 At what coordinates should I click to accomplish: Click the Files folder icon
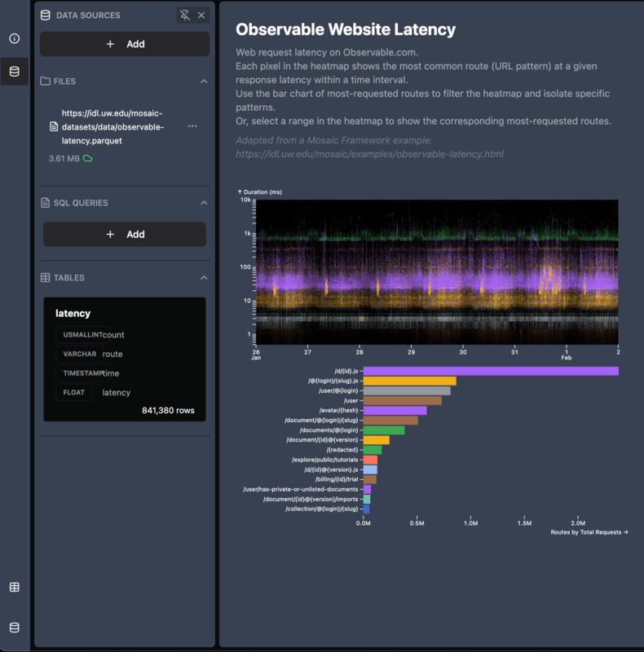coord(46,81)
